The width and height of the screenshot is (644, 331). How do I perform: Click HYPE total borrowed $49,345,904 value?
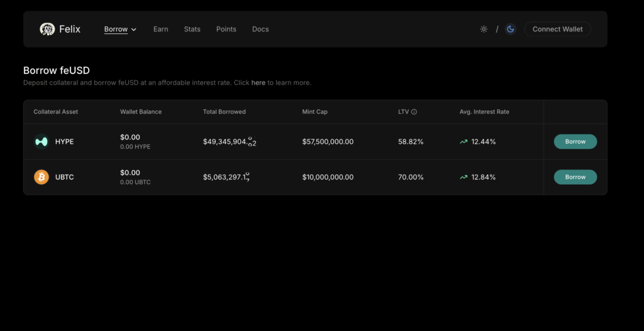point(230,142)
